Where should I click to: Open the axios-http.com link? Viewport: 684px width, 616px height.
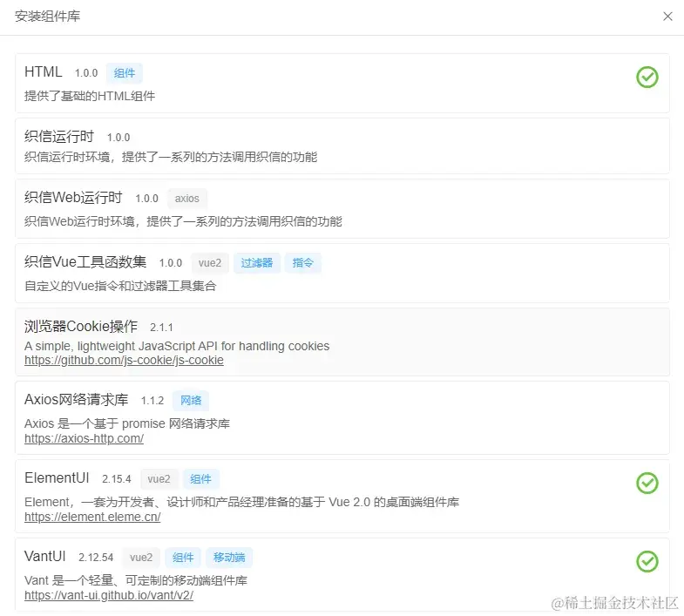pyautogui.click(x=84, y=438)
